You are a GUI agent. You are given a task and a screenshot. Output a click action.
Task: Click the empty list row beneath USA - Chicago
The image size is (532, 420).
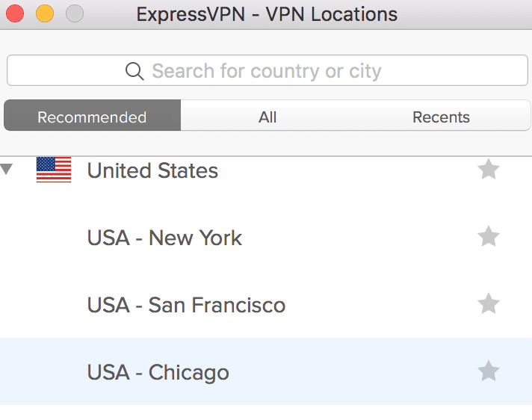(266, 413)
